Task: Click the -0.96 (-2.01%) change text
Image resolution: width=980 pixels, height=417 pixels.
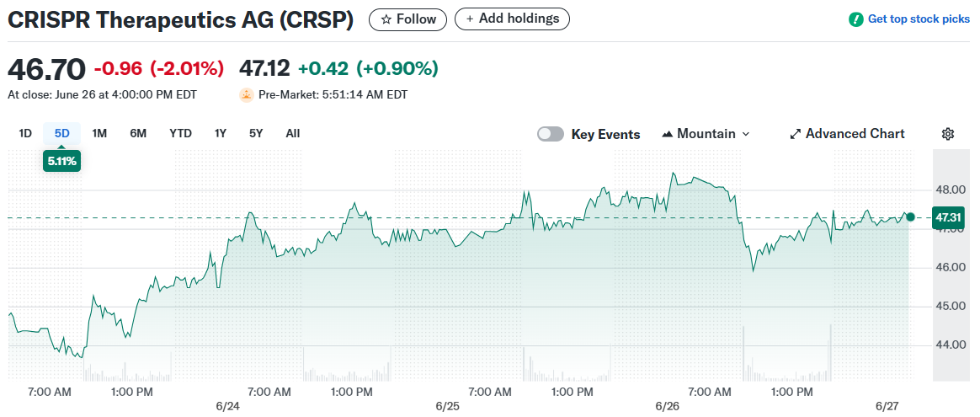Action: point(159,69)
